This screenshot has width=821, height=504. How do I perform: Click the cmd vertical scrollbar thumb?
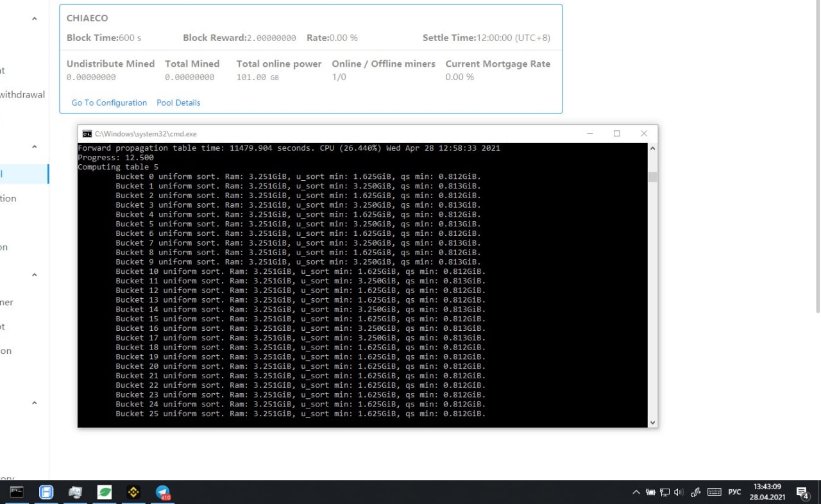tap(652, 177)
